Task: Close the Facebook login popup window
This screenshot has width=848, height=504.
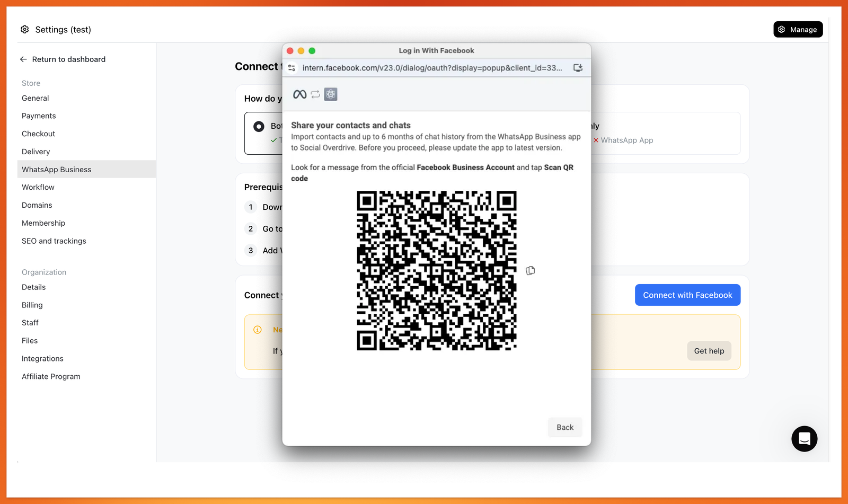Action: coord(290,51)
